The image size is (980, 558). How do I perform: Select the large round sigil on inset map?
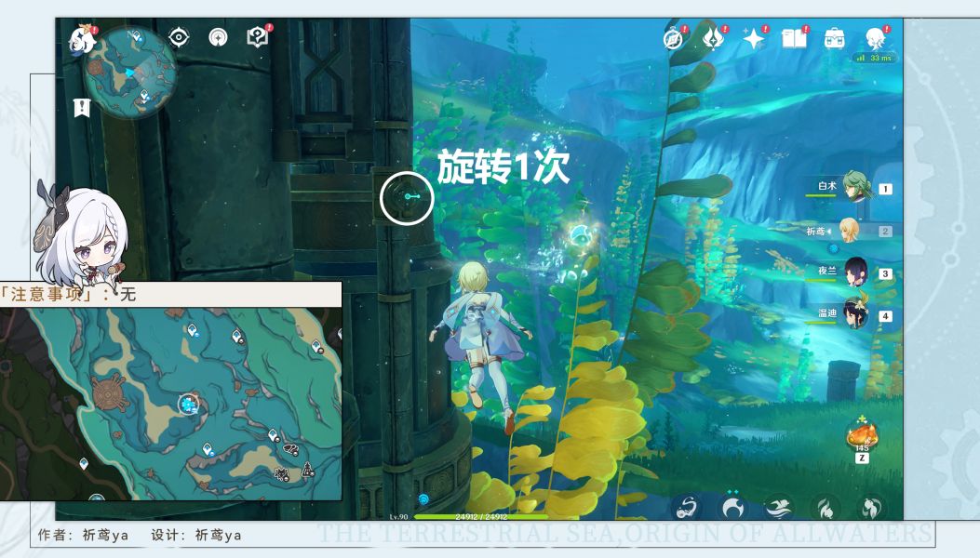(x=110, y=392)
